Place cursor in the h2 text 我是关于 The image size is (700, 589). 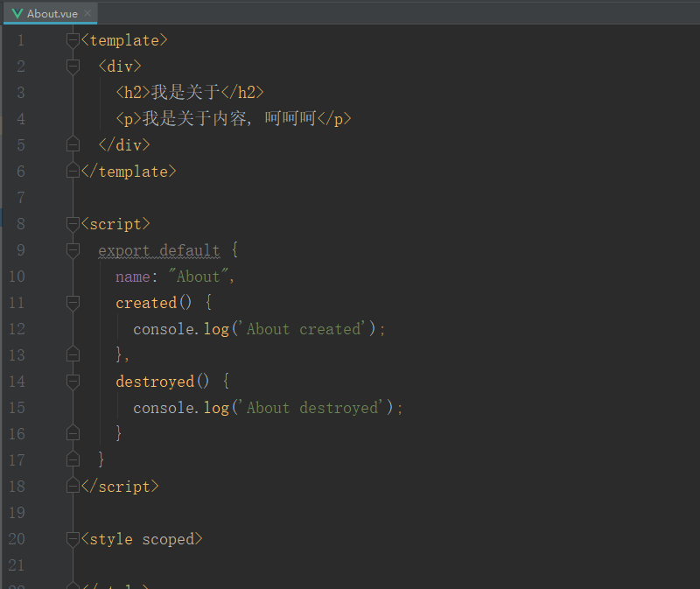coord(185,93)
